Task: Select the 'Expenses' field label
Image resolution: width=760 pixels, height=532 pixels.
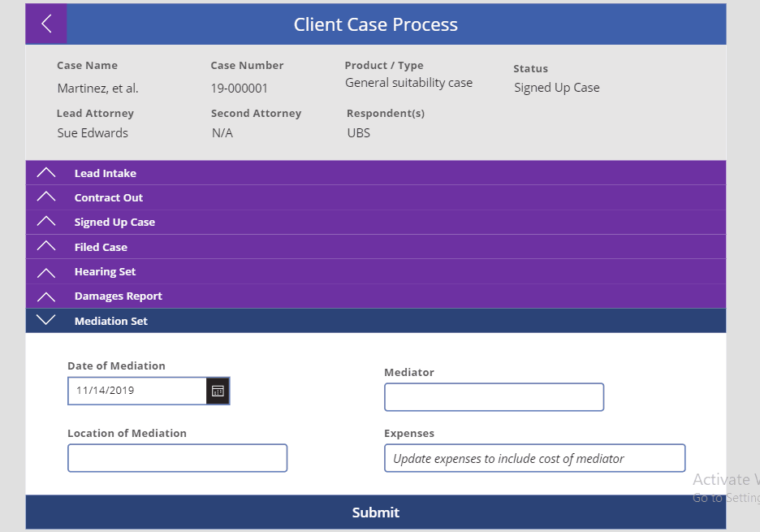Action: coord(409,434)
